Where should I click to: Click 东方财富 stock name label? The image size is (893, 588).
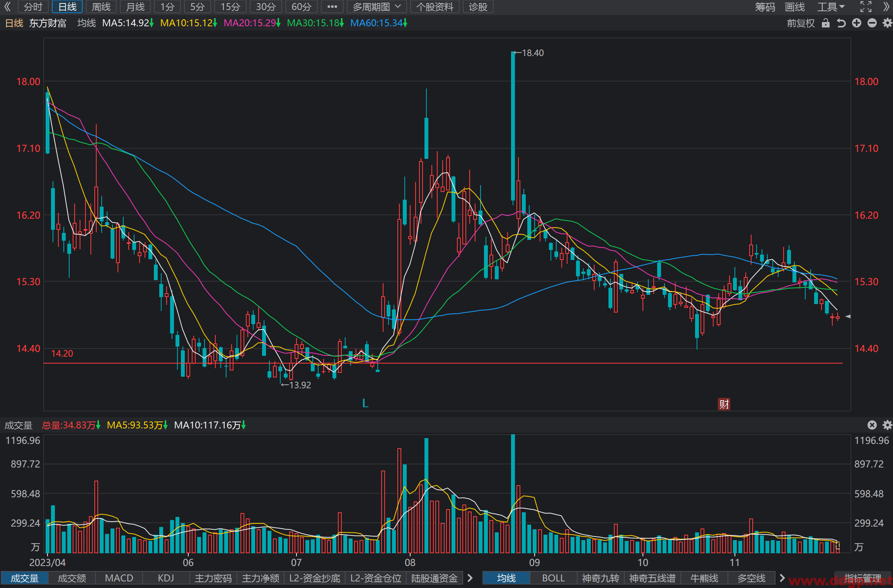[x=48, y=23]
